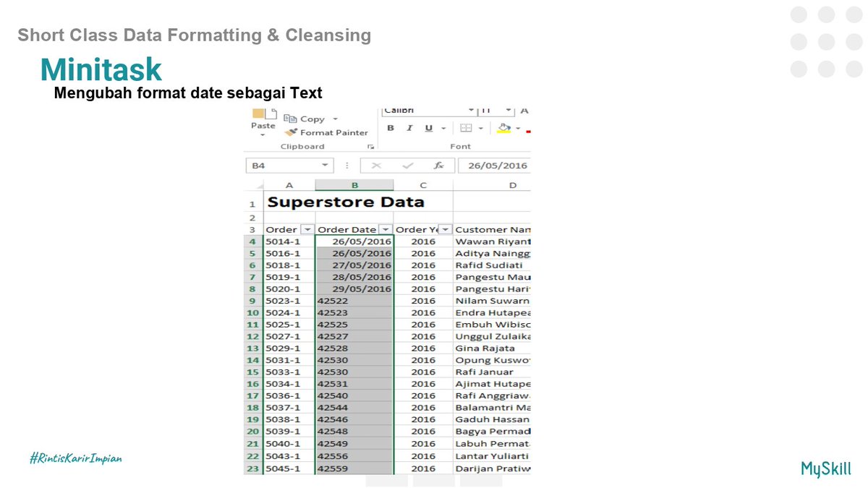Select customer cell Gaduh Hassan
This screenshot has height=488, width=868.
[492, 419]
